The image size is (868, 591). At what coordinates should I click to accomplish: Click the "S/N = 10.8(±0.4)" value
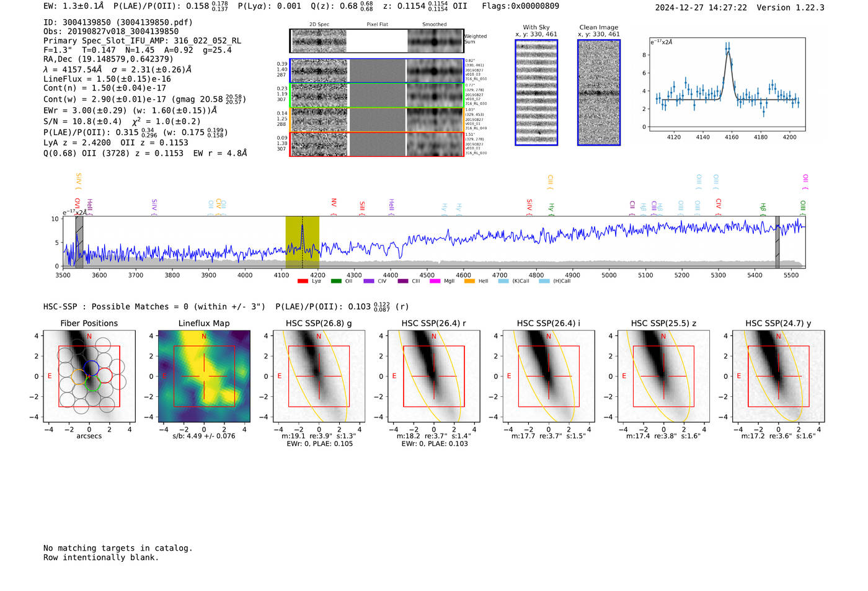click(x=82, y=122)
